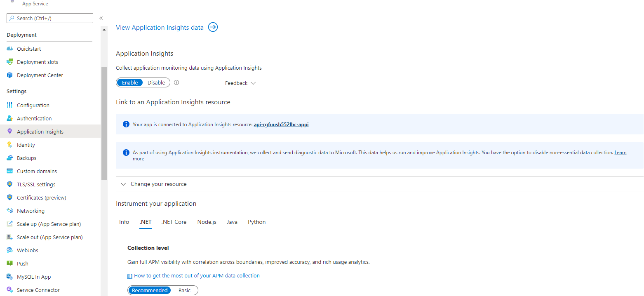This screenshot has height=296, width=644.
Task: Switch collection level to Basic
Action: coord(184,290)
